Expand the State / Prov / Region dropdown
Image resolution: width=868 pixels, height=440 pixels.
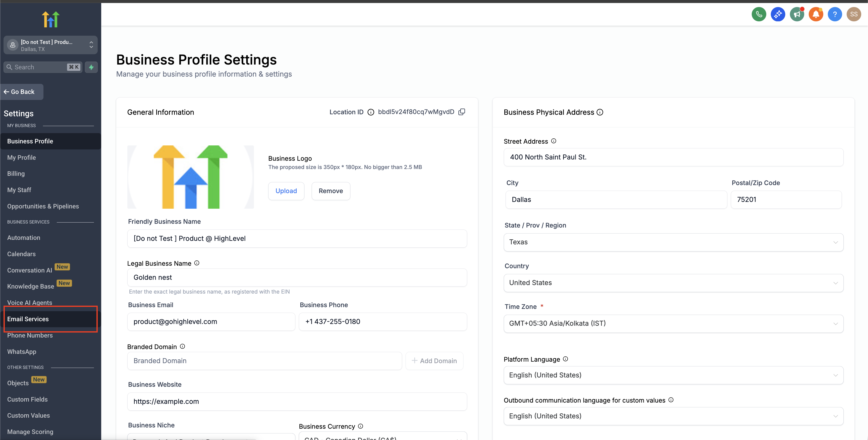[673, 242]
